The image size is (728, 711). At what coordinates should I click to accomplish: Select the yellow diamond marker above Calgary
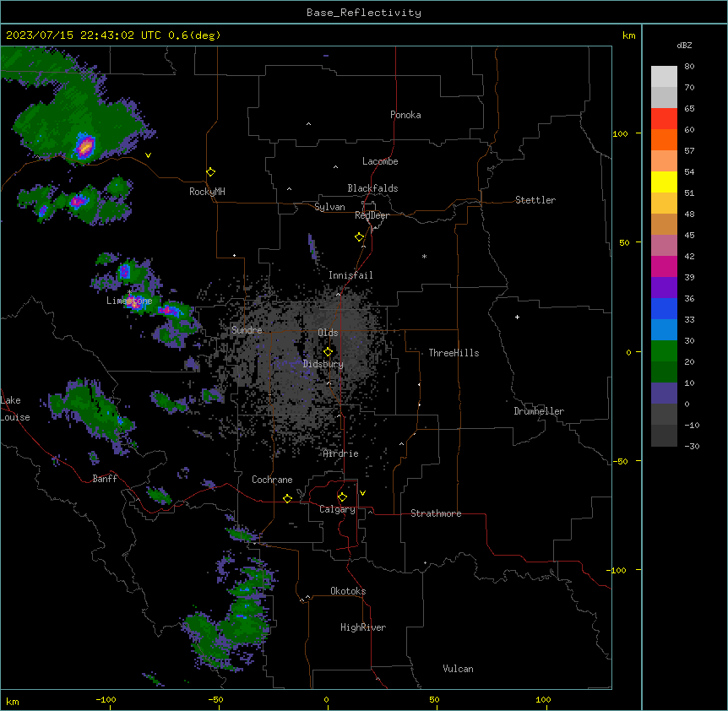342,497
